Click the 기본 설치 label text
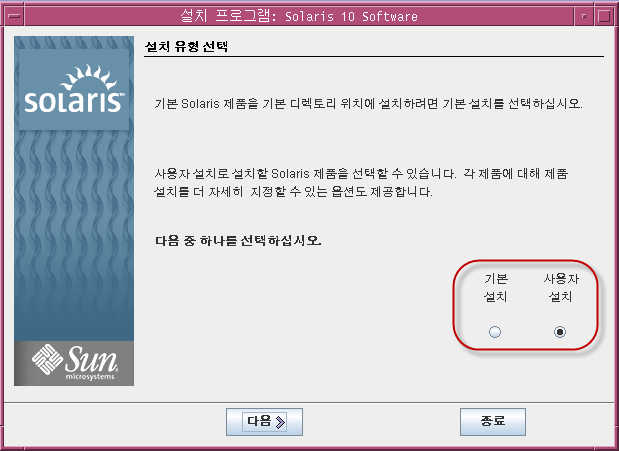 click(495, 287)
